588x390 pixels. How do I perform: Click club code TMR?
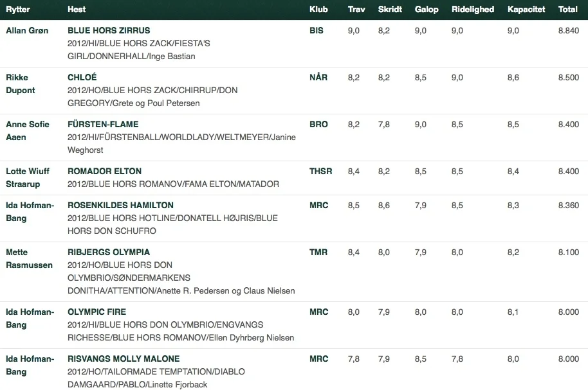318,252
